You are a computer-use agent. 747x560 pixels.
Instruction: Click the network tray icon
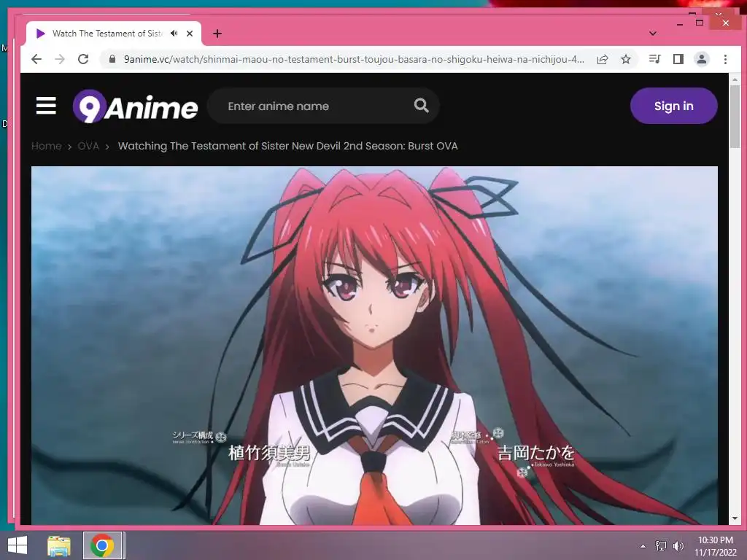661,546
